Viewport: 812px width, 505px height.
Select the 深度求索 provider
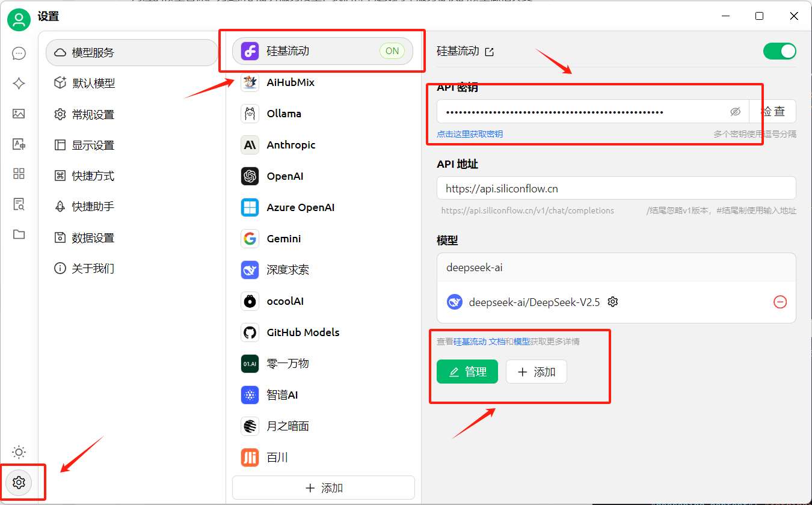[323, 270]
